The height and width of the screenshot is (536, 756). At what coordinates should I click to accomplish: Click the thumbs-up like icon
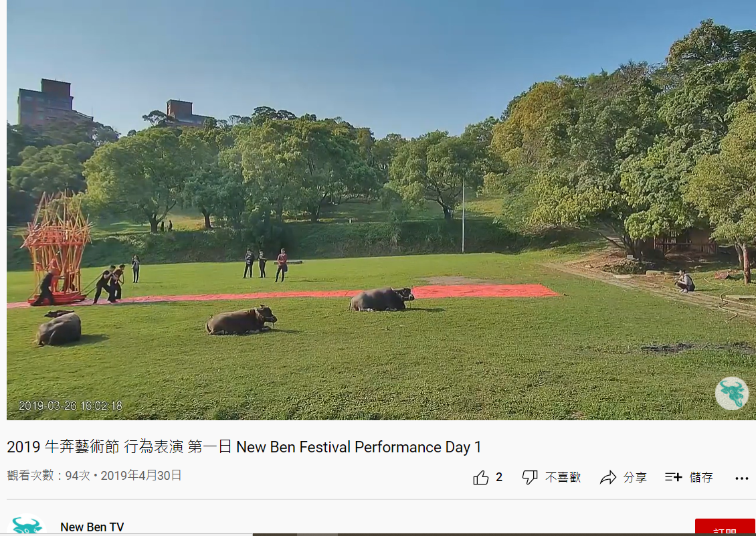coord(481,477)
